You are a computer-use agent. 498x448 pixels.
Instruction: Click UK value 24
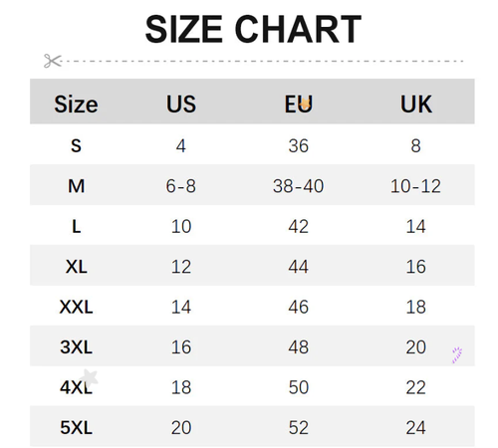(415, 427)
